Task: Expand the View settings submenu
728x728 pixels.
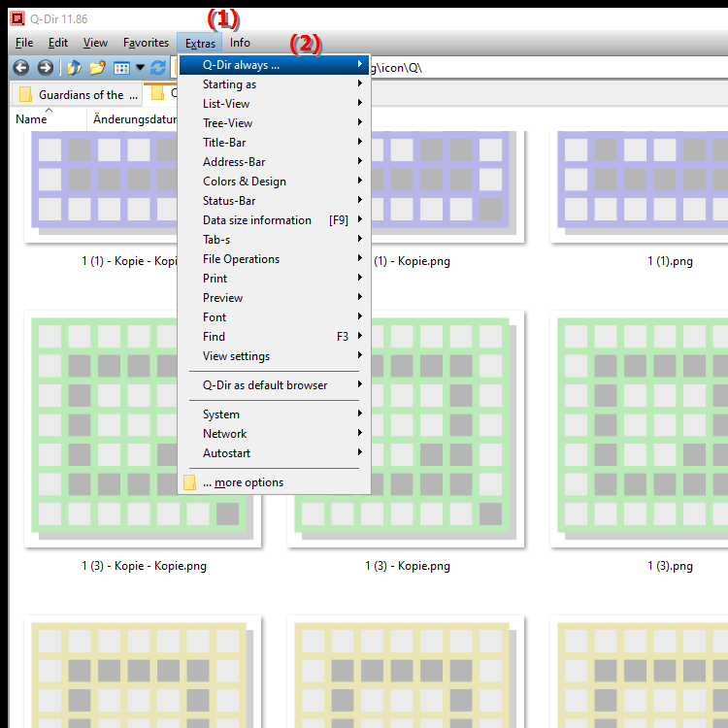Action: pos(274,356)
